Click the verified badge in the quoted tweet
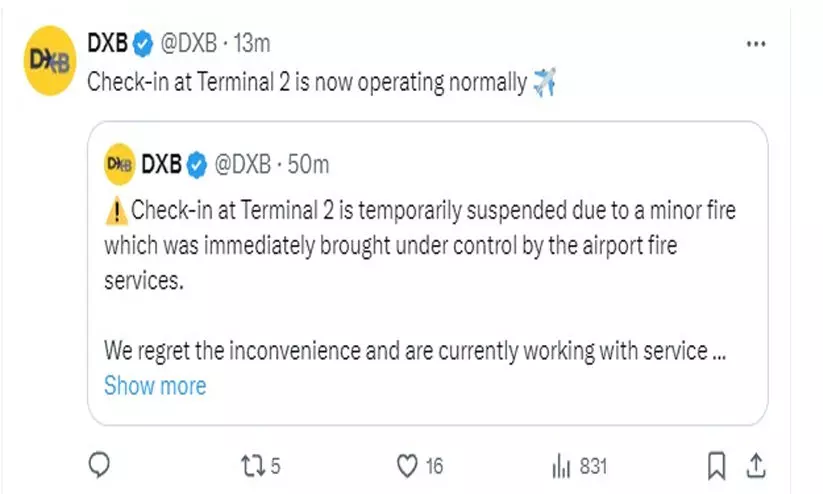The width and height of the screenshot is (823, 494). 197,163
